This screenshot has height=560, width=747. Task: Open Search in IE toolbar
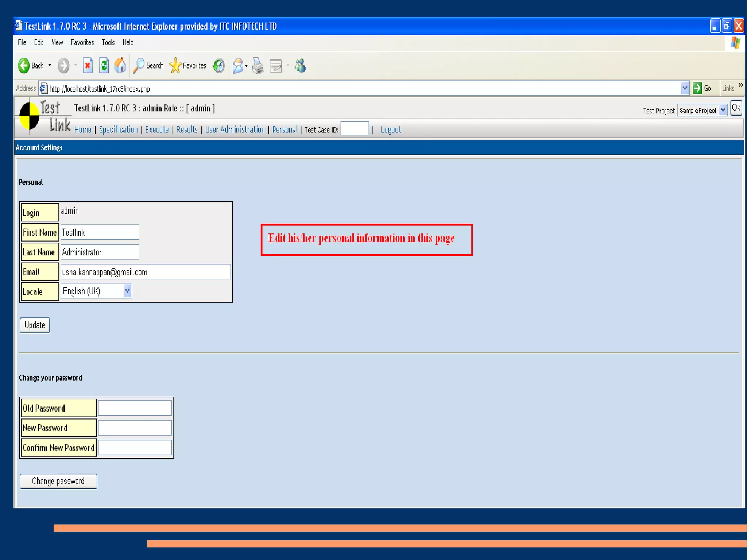tap(148, 66)
